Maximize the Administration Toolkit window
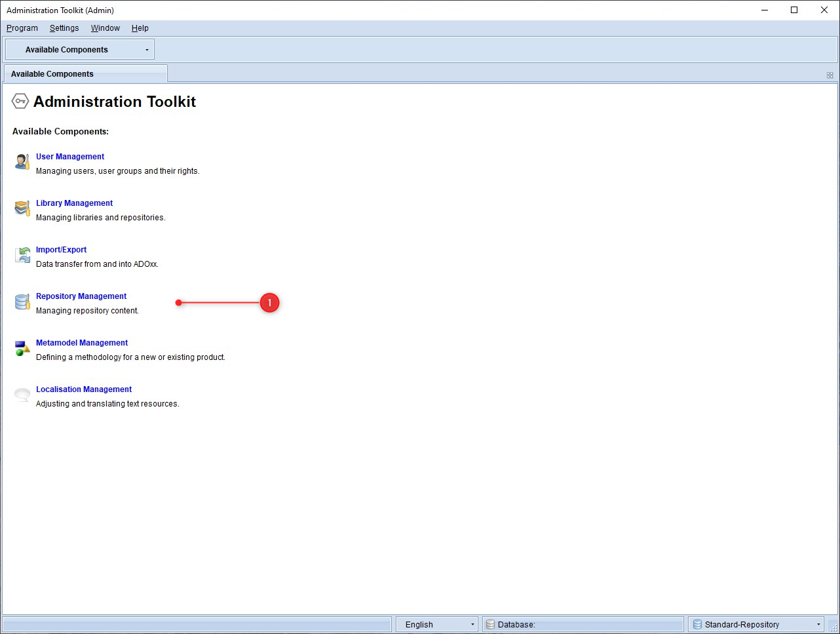 coord(794,10)
